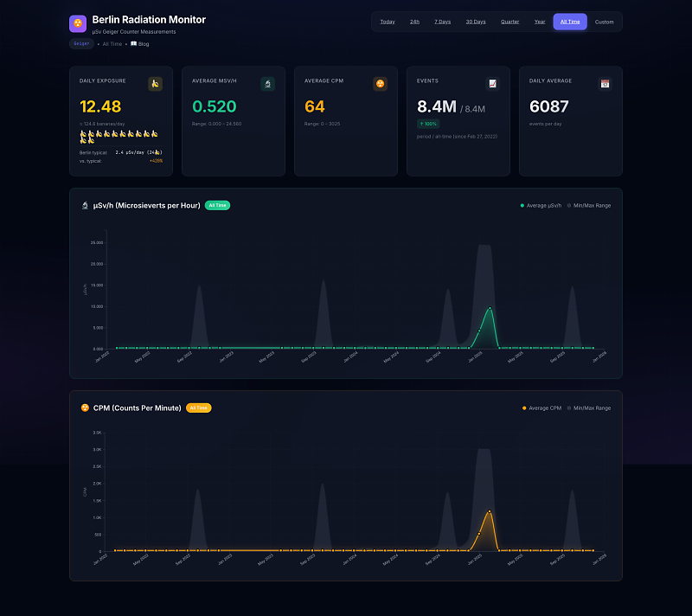Open the Blog link
Screen dimensions: 692x616
click(x=140, y=43)
